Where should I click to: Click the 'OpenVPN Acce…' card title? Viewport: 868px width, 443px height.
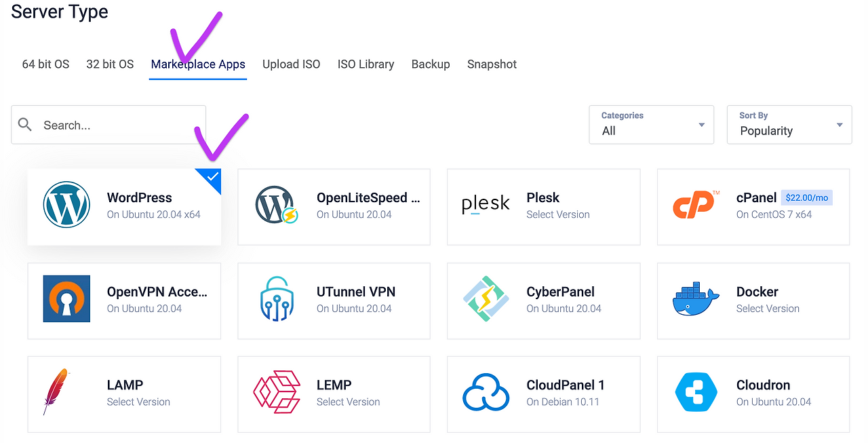[157, 292]
